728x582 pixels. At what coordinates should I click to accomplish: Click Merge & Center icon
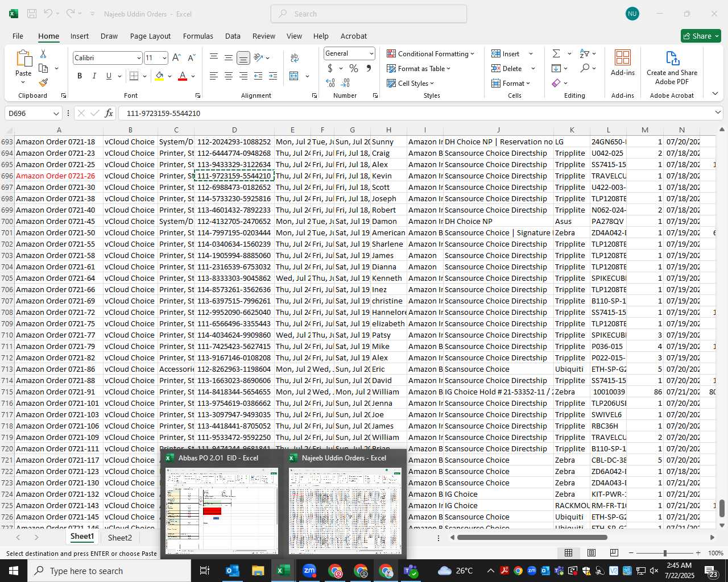[294, 76]
